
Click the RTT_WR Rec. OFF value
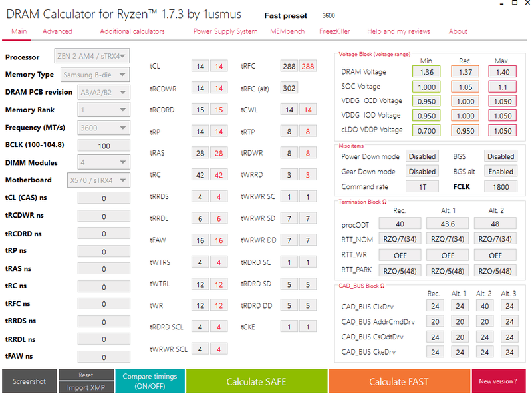(400, 255)
